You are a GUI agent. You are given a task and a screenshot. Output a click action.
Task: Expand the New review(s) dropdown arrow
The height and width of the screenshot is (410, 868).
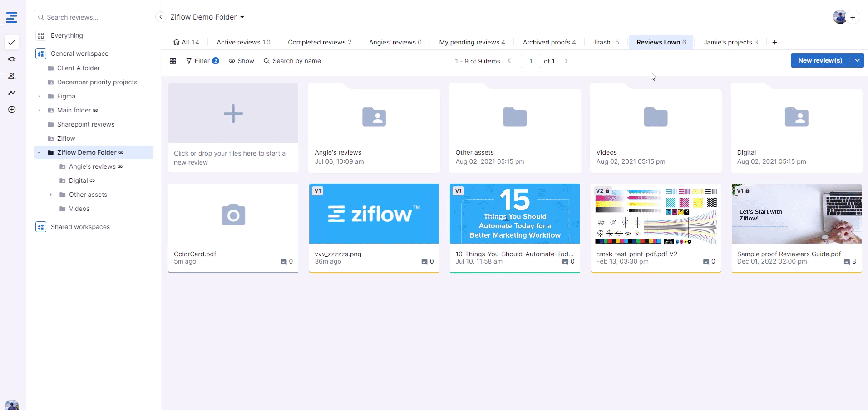click(x=857, y=60)
